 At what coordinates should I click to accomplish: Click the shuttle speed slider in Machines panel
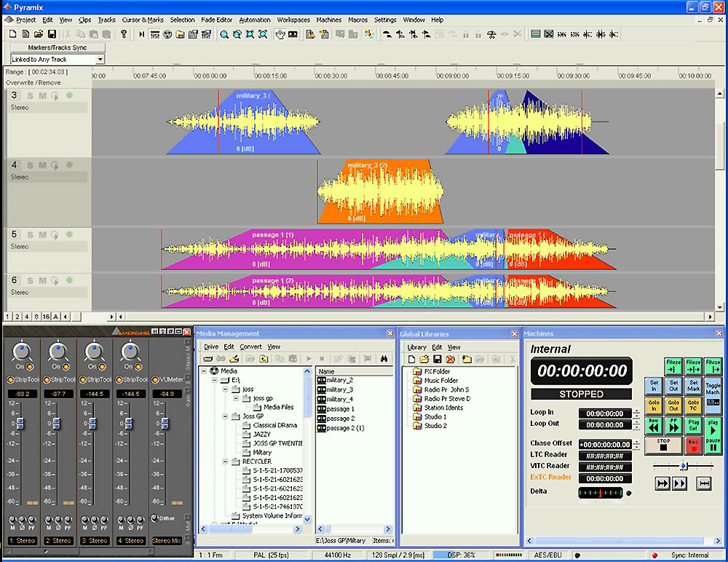(x=683, y=466)
